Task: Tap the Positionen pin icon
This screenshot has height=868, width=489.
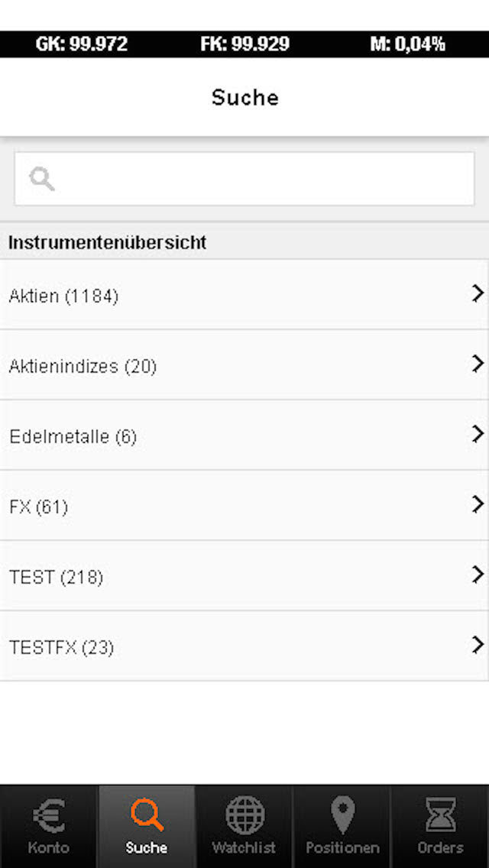Action: click(x=342, y=815)
